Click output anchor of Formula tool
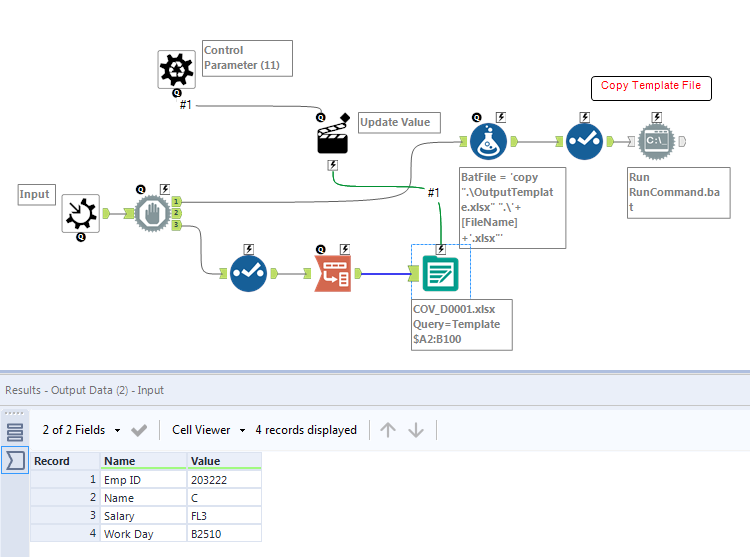The height and width of the screenshot is (557, 750). tap(514, 142)
